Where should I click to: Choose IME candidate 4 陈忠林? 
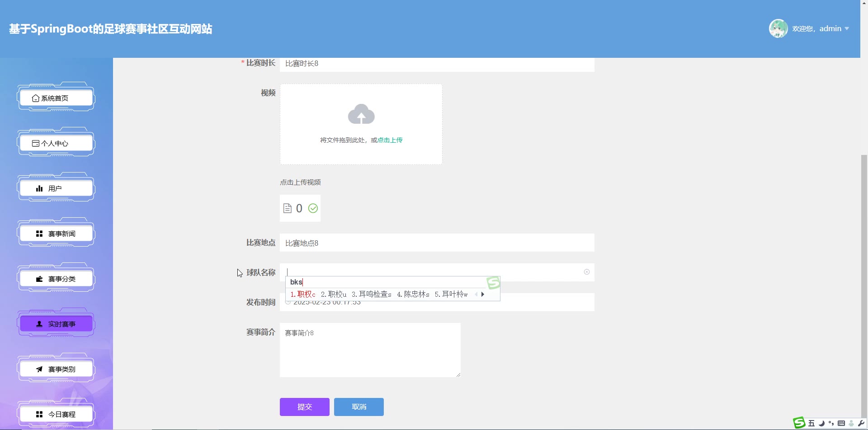(413, 294)
